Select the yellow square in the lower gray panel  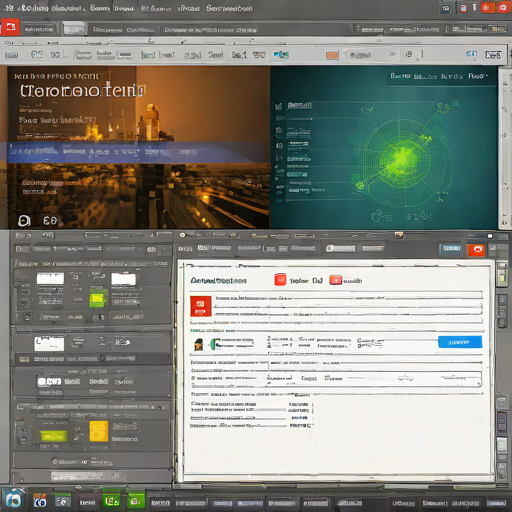pyautogui.click(x=99, y=431)
